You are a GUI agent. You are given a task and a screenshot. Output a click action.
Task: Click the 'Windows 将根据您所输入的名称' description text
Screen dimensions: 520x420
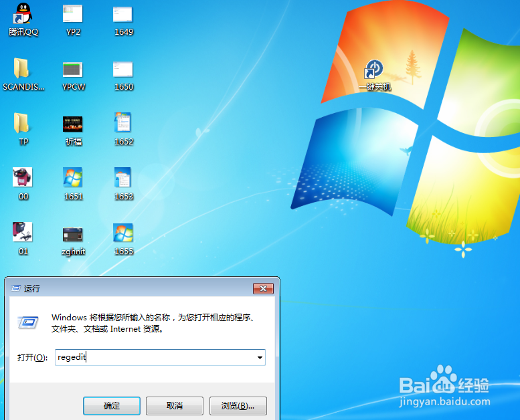[x=153, y=323]
